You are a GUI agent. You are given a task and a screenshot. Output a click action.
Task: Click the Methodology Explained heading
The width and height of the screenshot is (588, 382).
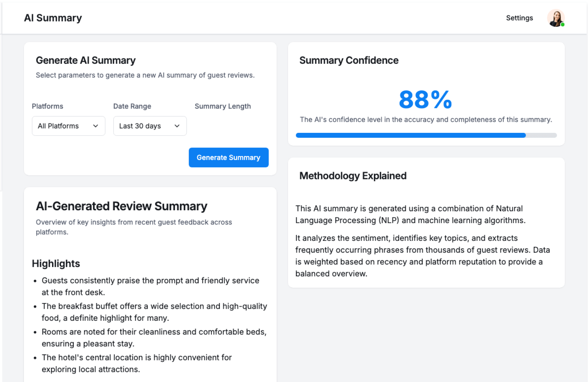pos(353,176)
